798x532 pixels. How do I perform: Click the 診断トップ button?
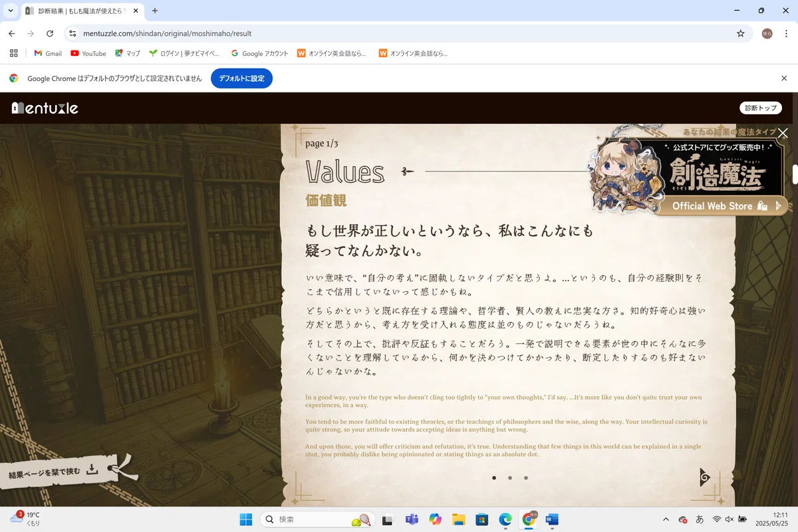coord(761,108)
